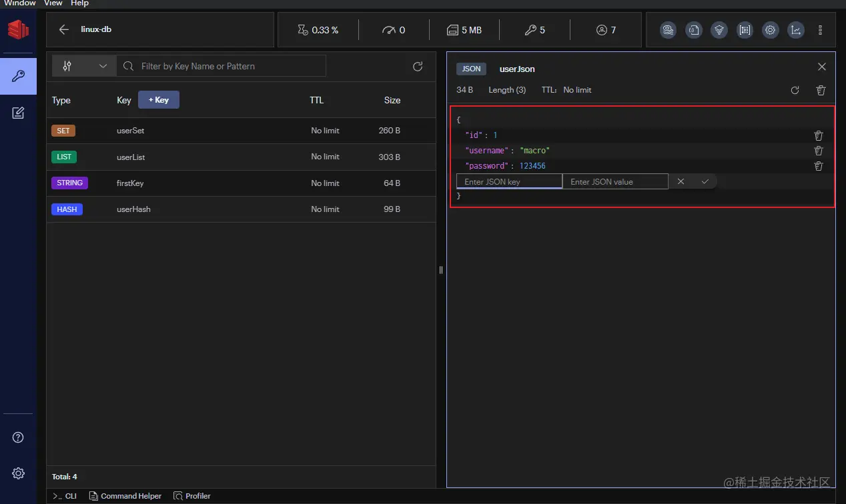Close the userJson details panel
This screenshot has height=504, width=846.
[x=822, y=67]
